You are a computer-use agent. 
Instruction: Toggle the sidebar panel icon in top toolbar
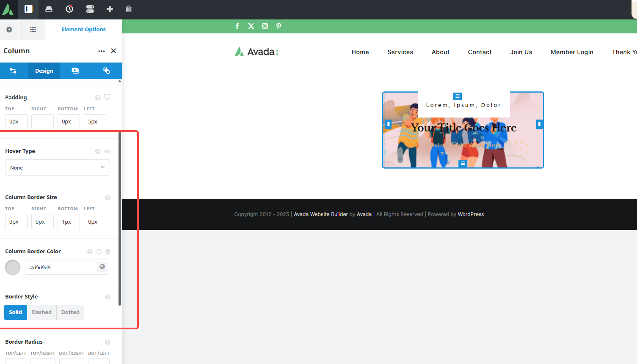pyautogui.click(x=28, y=9)
